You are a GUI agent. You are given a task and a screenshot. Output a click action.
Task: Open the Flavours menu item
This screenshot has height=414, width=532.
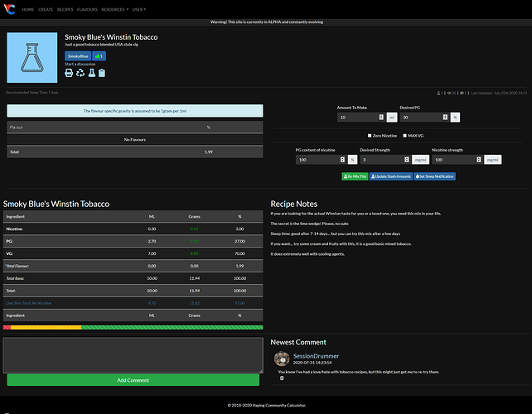pos(87,9)
